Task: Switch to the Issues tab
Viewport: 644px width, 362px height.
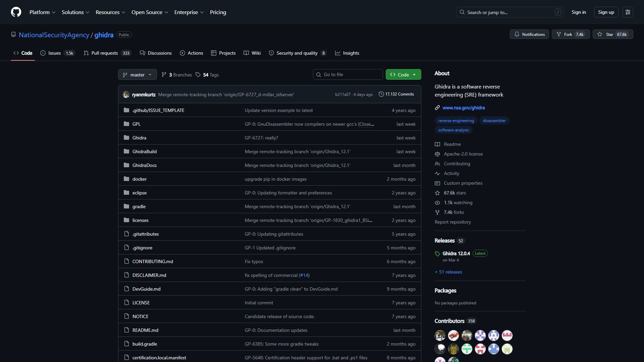Action: pos(57,53)
